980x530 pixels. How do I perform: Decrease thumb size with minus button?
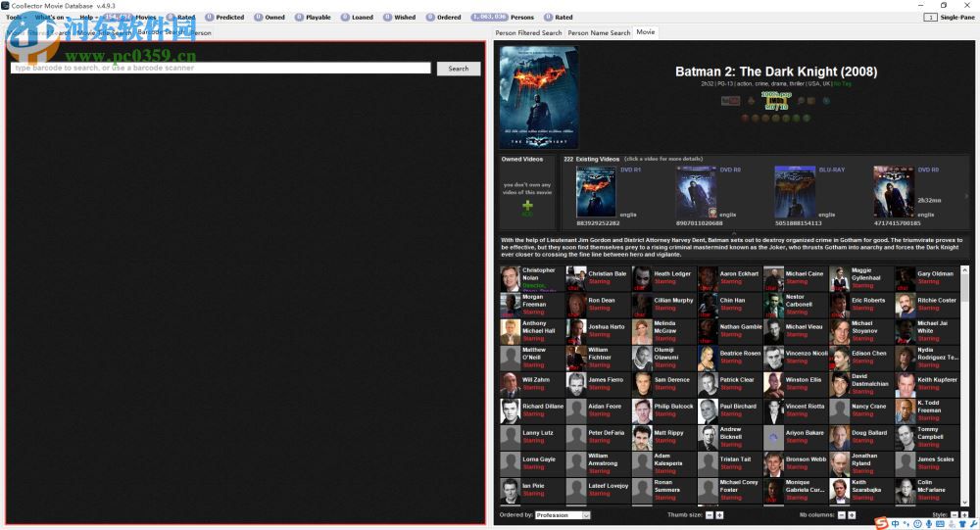point(709,515)
